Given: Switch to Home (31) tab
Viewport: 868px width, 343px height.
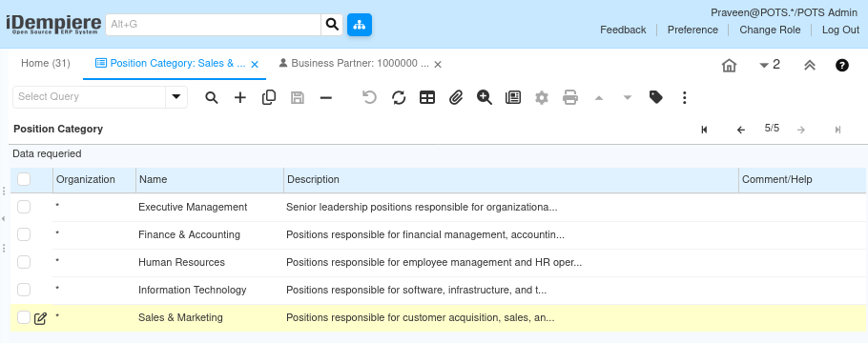Looking at the screenshot, I should (x=46, y=64).
